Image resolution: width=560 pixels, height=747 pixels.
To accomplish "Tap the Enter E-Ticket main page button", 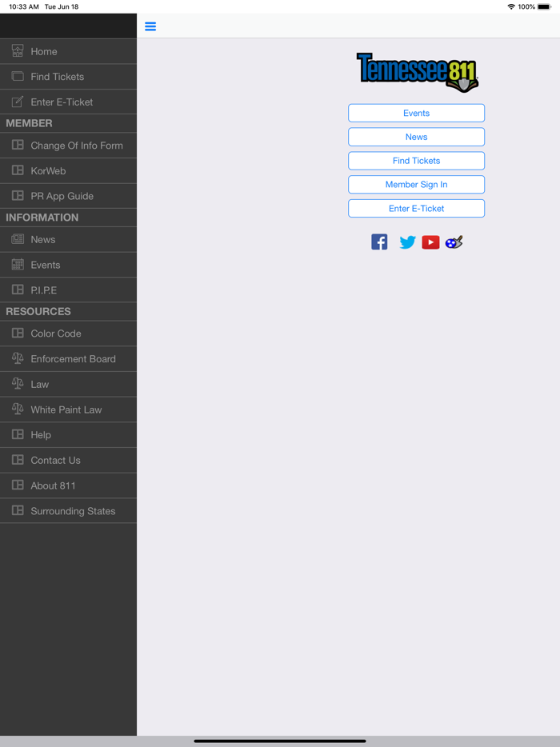I will point(417,208).
